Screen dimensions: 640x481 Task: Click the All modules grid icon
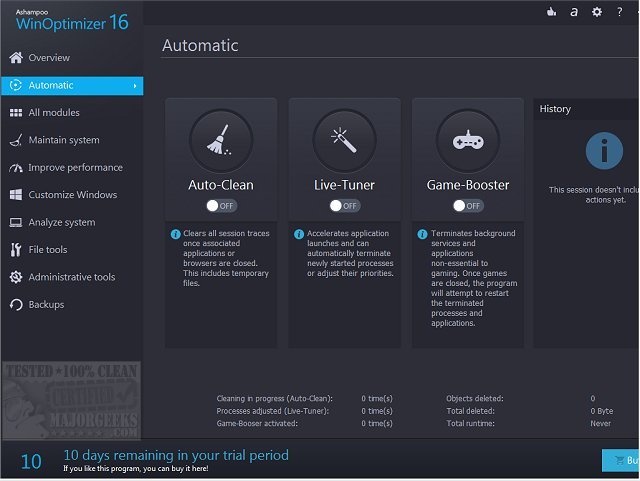point(16,113)
